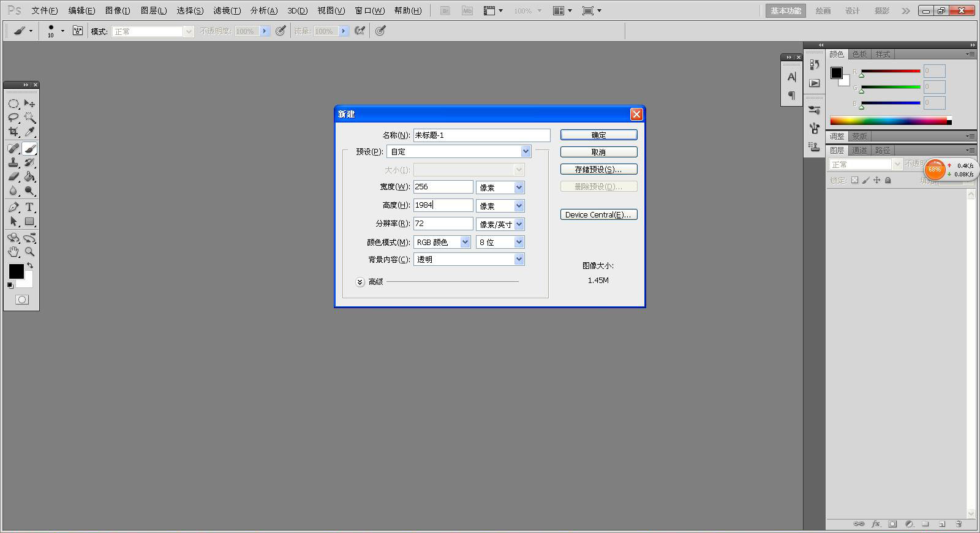Select the Eraser tool
Viewport: 980px width, 533px height.
tap(13, 176)
